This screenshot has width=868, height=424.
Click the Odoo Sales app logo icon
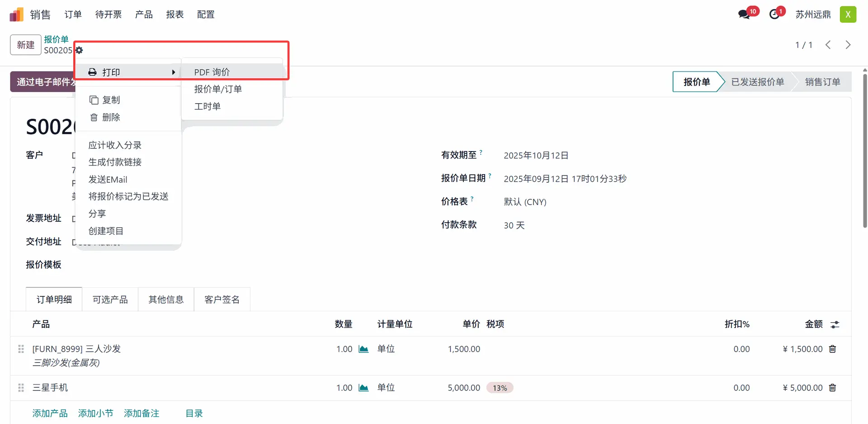coord(16,14)
